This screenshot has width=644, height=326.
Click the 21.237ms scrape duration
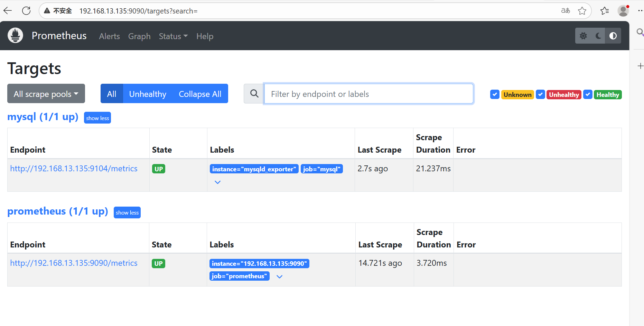[433, 169]
